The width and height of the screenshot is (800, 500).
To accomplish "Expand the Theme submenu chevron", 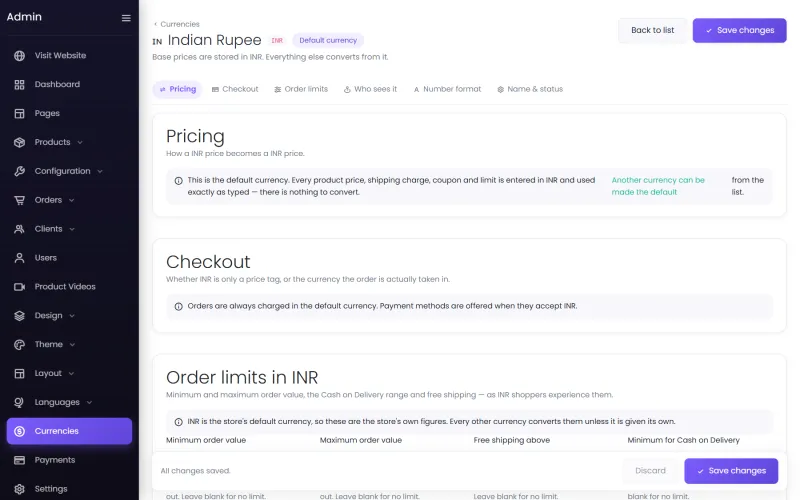I will click(72, 345).
